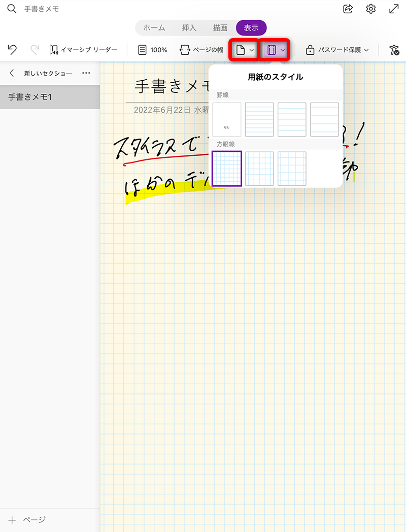The height and width of the screenshot is (532, 406).
Task: Open the Share icon
Action: pyautogui.click(x=348, y=8)
